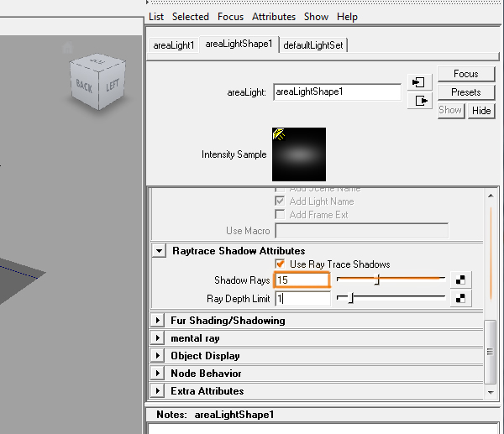Click the Ray Depth Limit value field
Viewport: 504px width, 434px height.
302,299
